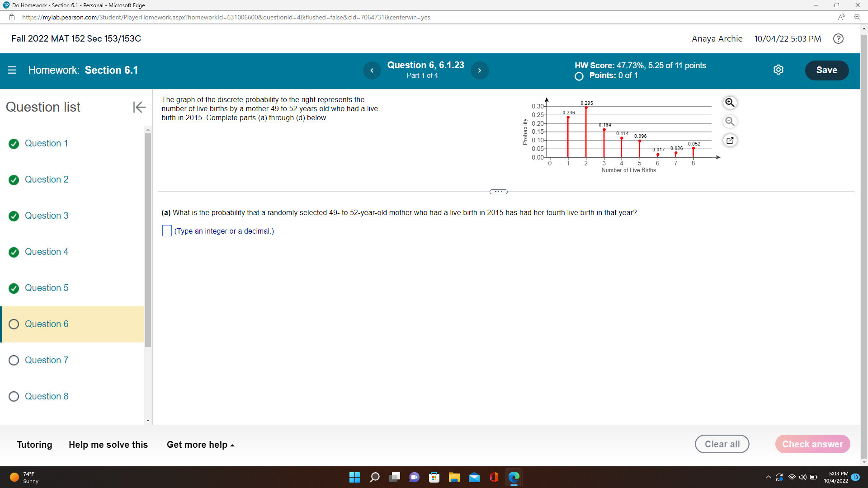Select Help me solve this
This screenshot has height=488, width=868.
108,445
